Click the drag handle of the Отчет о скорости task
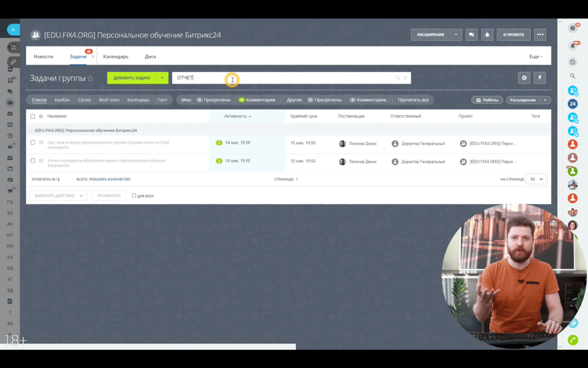This screenshot has width=588, height=368. [41, 161]
